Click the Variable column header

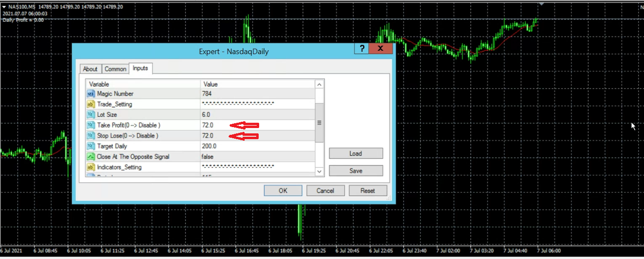pos(143,84)
